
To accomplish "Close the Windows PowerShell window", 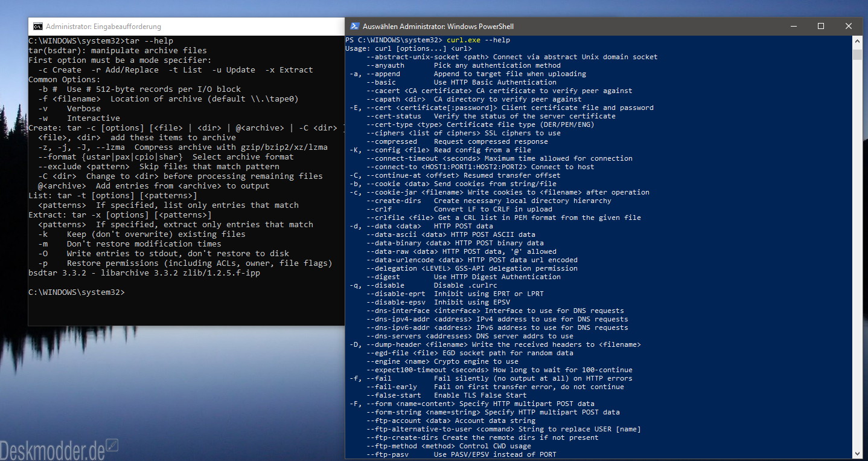I will [x=849, y=27].
